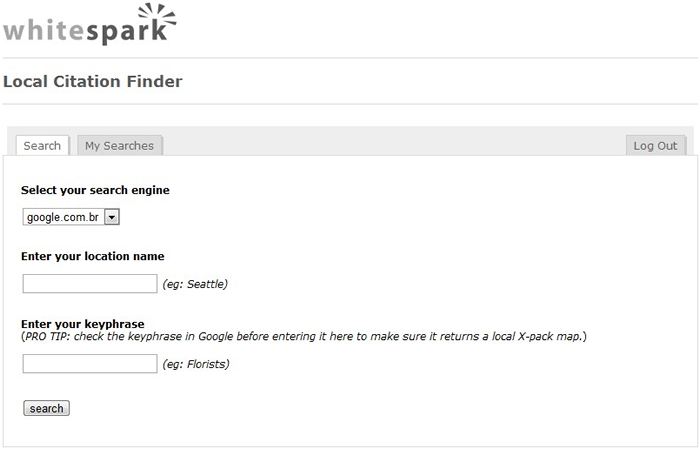
Task: Open the google.com.br search engine dropdown
Action: pyautogui.click(x=63, y=216)
